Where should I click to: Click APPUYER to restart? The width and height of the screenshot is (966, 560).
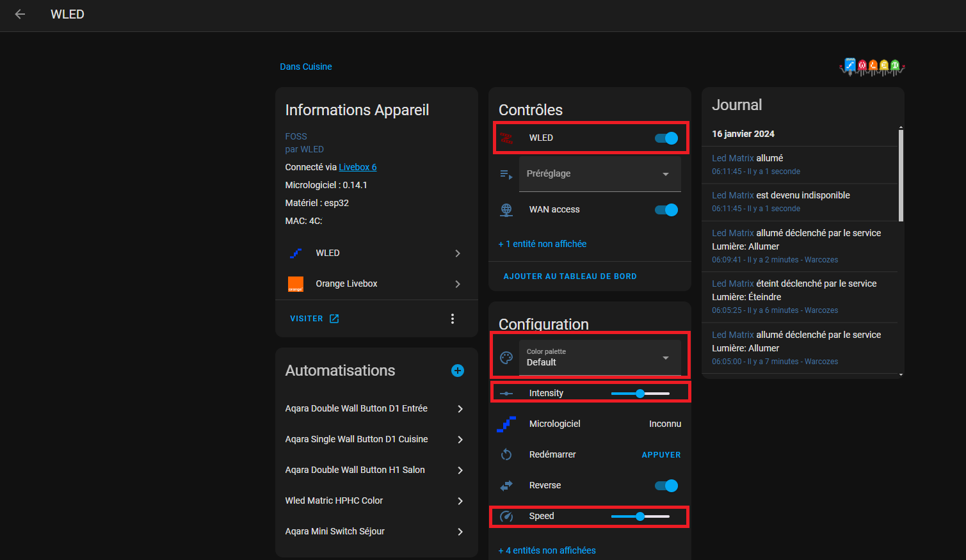661,455
